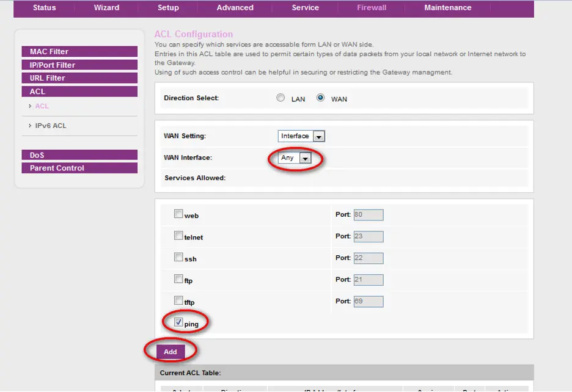572x392 pixels.
Task: Go to the DoS settings page
Action: tap(79, 155)
